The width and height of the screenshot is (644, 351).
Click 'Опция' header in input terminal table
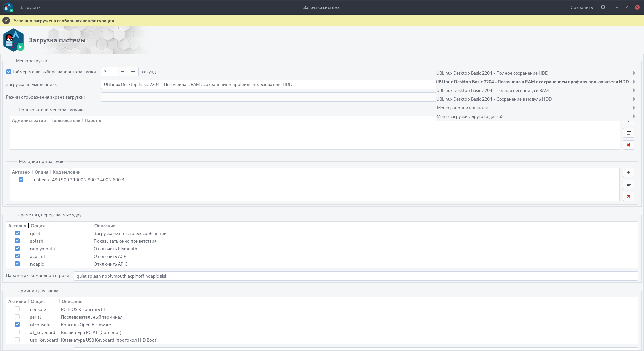38,301
